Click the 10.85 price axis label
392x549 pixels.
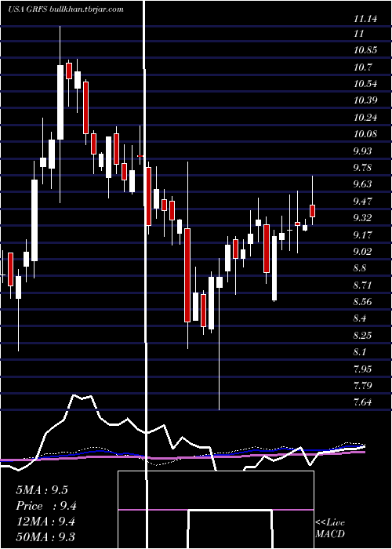tap(365, 50)
